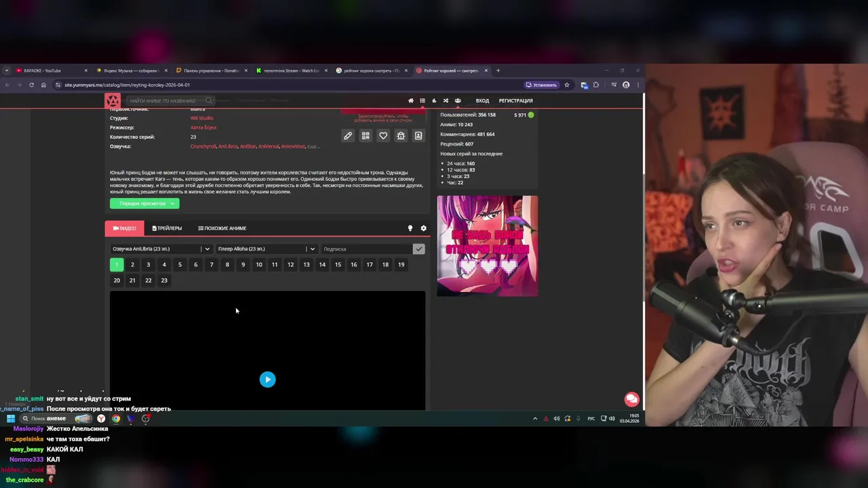Confirm subscription with the checkmark button

(419, 249)
